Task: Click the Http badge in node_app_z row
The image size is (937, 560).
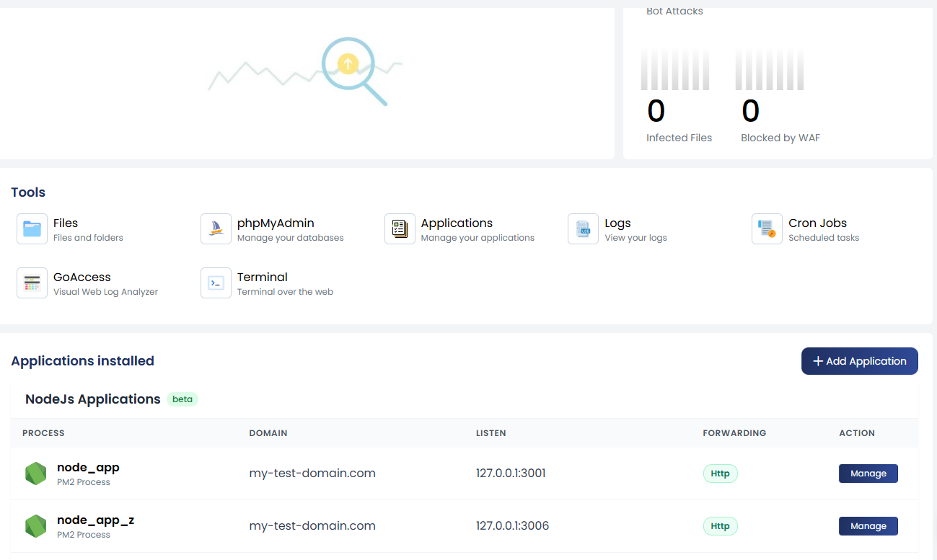Action: coord(720,526)
